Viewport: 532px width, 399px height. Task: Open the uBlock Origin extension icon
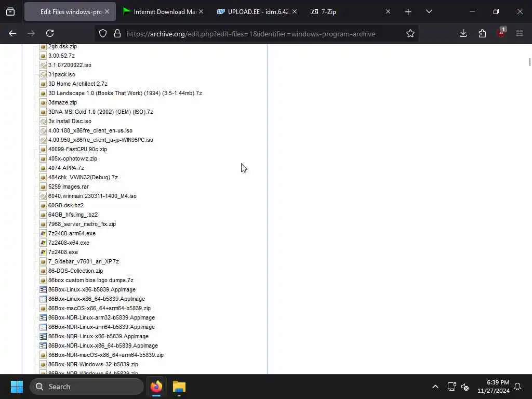click(501, 33)
